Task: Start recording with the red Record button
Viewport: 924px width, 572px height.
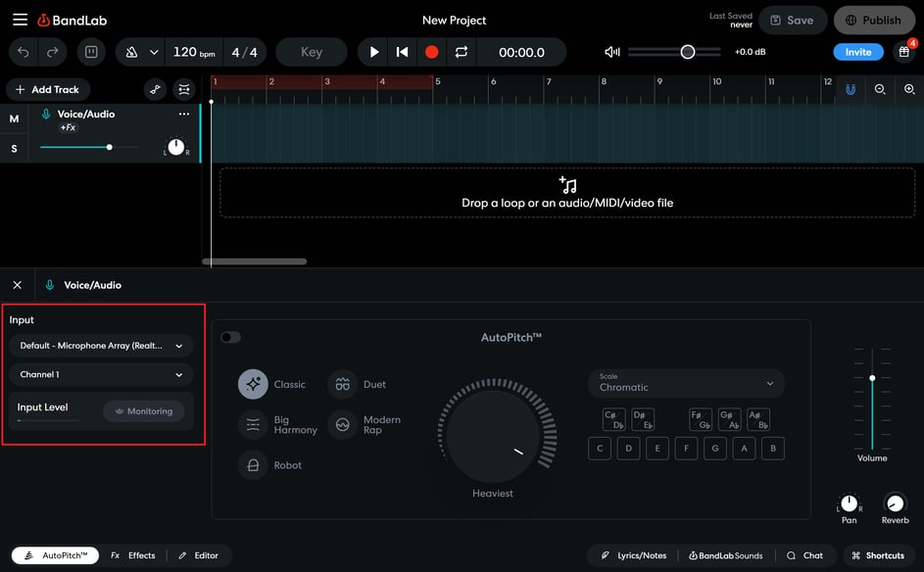Action: click(x=431, y=53)
